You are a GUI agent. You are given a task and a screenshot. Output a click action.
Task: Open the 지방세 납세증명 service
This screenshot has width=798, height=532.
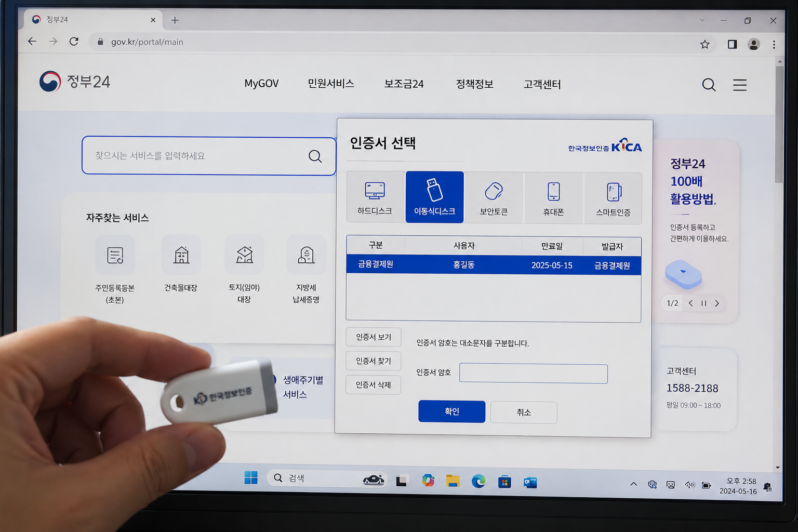point(306,269)
